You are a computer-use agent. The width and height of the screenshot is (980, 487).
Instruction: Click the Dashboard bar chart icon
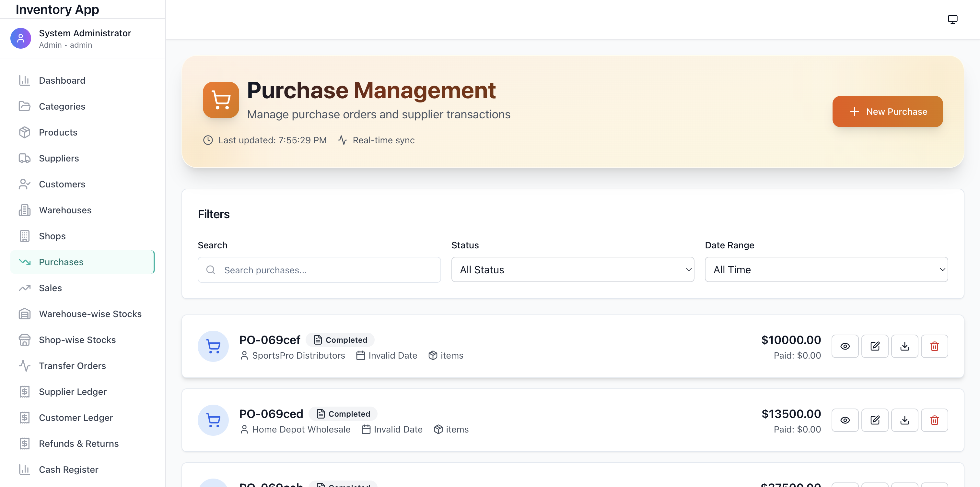24,80
